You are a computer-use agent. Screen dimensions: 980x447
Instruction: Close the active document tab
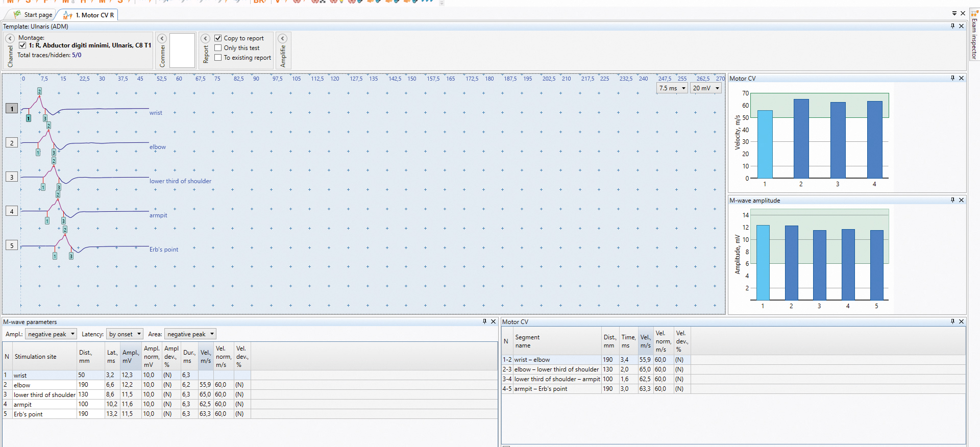[963, 14]
